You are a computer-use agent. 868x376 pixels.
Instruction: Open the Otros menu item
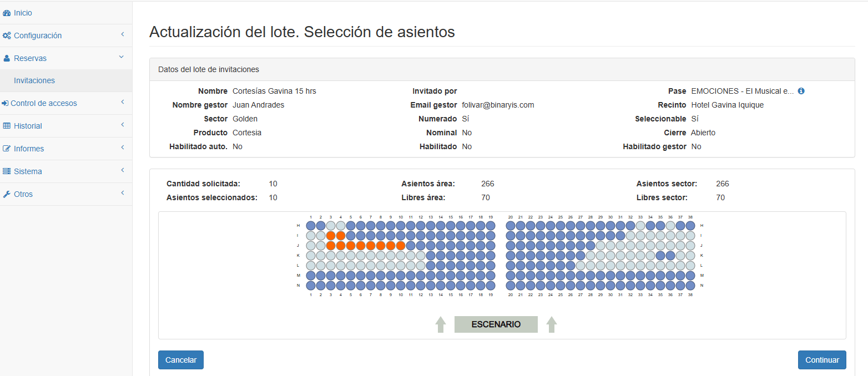[x=66, y=194]
